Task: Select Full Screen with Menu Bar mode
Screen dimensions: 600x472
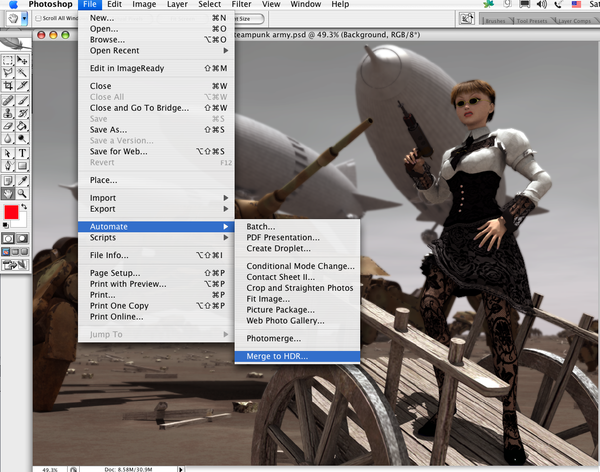Action: click(15, 252)
